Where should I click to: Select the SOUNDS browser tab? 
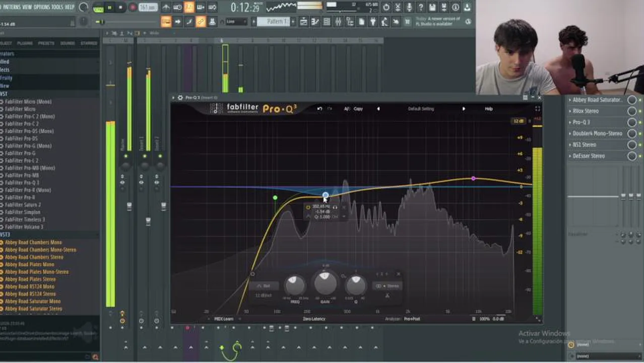click(x=68, y=43)
